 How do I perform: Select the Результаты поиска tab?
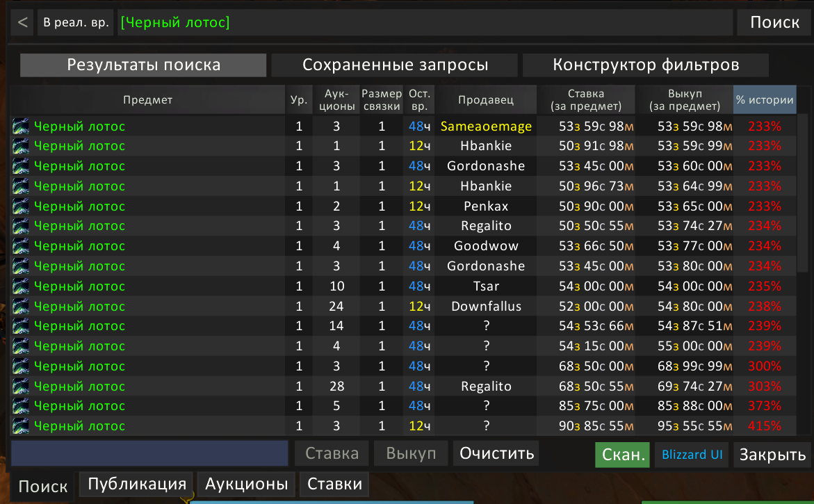[x=143, y=65]
